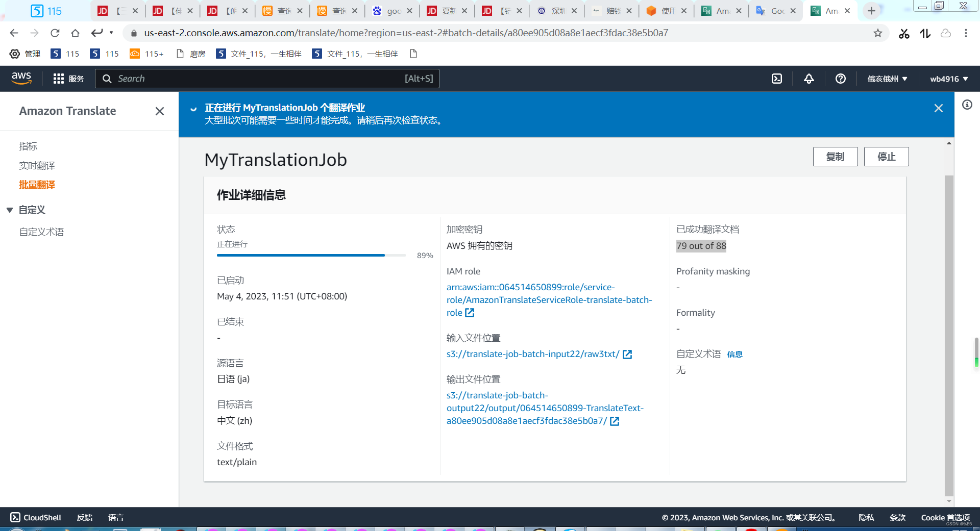Image resolution: width=980 pixels, height=531 pixels.
Task: Click the CloudShell icon in the footer
Action: [x=15, y=517]
